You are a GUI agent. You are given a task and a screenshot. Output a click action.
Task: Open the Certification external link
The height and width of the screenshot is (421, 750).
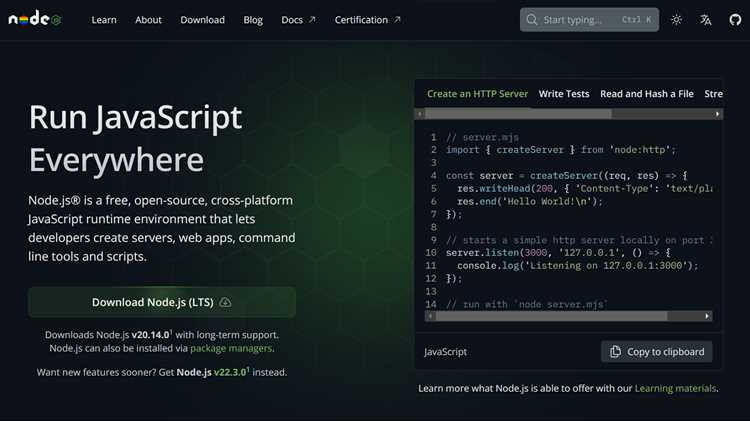point(367,20)
